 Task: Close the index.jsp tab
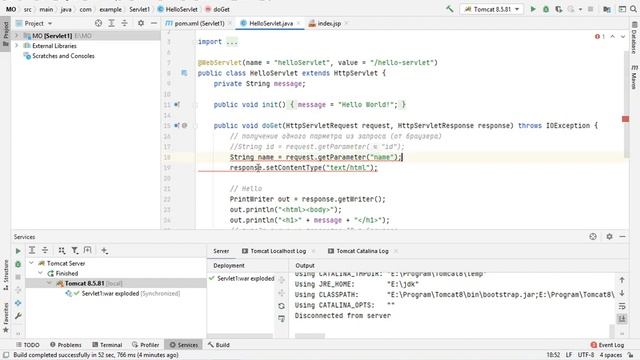346,23
